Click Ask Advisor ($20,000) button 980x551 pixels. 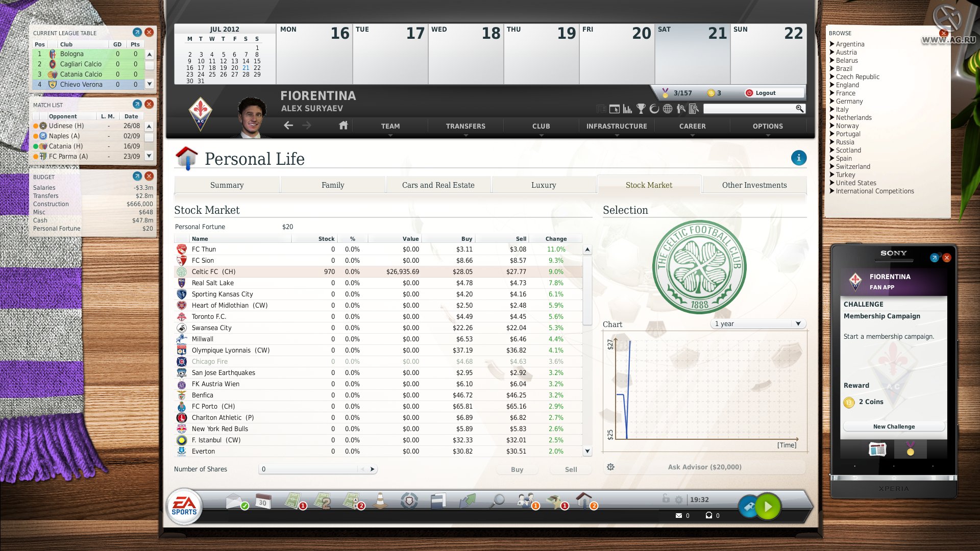pos(704,467)
